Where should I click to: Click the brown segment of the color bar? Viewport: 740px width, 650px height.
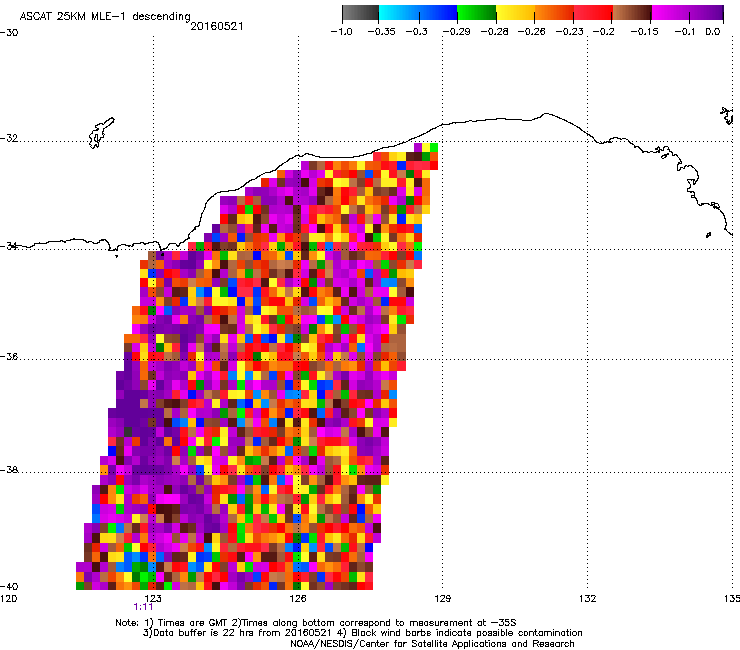coord(632,12)
